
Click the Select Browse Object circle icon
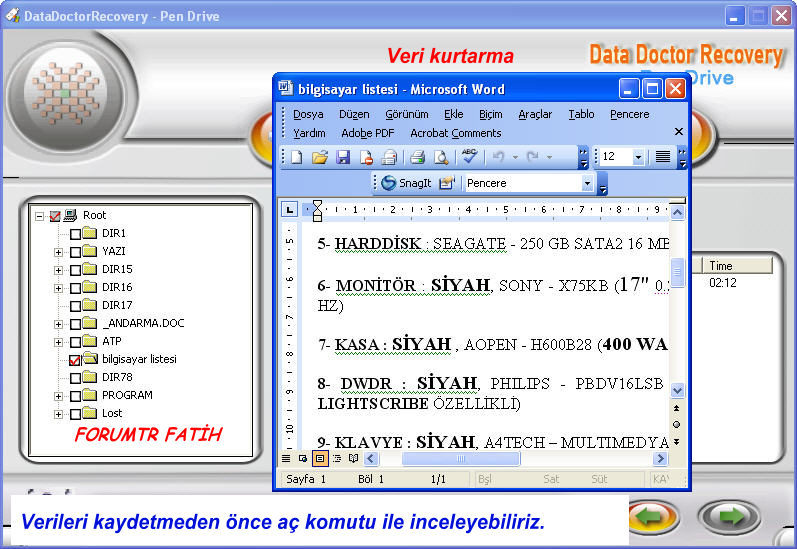(x=677, y=424)
